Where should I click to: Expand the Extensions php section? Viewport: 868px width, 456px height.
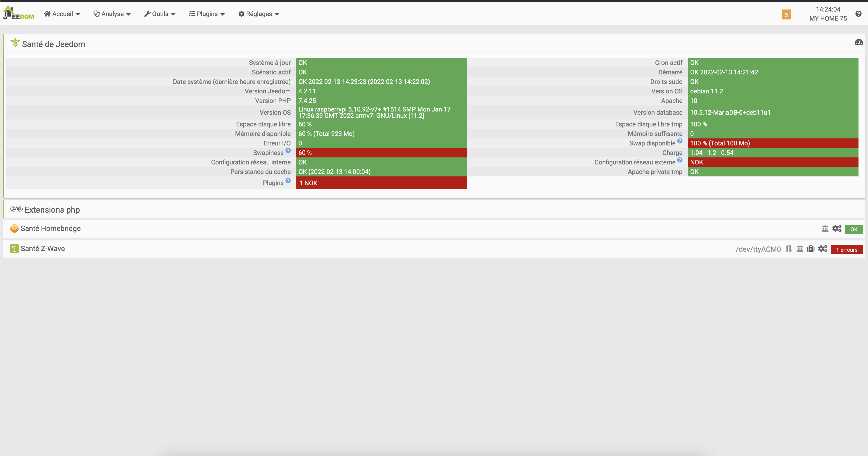coord(52,210)
